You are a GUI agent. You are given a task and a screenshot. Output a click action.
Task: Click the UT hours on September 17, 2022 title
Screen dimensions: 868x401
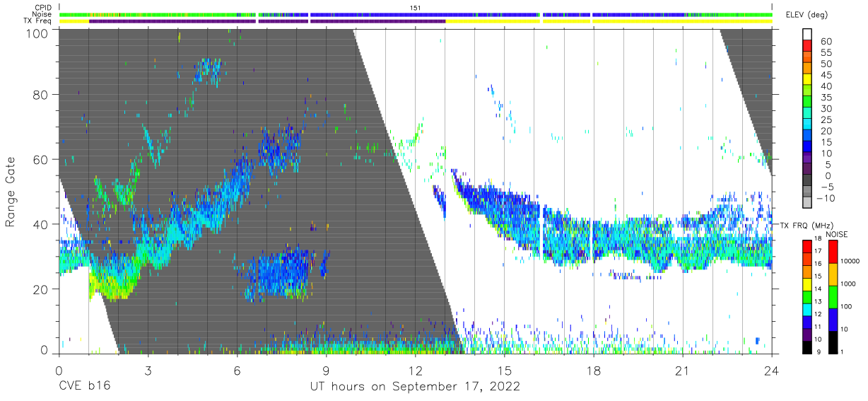click(415, 387)
